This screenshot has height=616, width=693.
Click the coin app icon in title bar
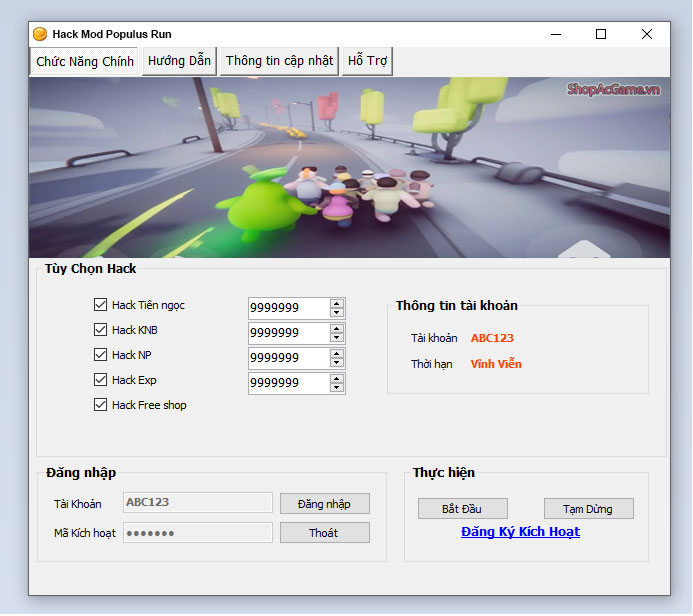pyautogui.click(x=40, y=34)
